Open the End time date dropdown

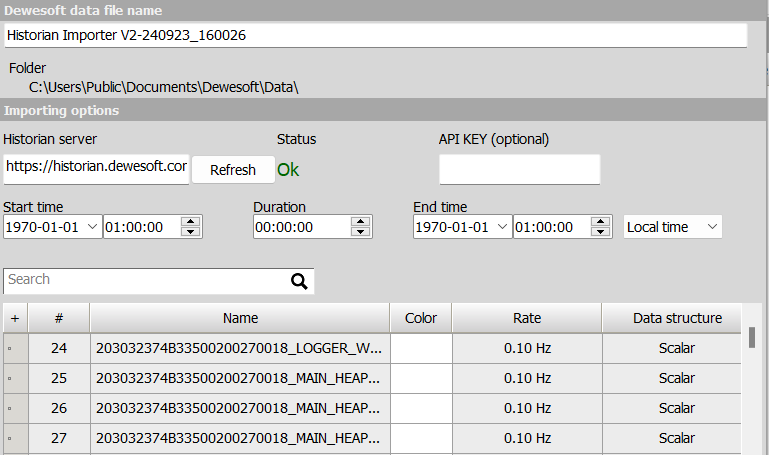pos(502,227)
